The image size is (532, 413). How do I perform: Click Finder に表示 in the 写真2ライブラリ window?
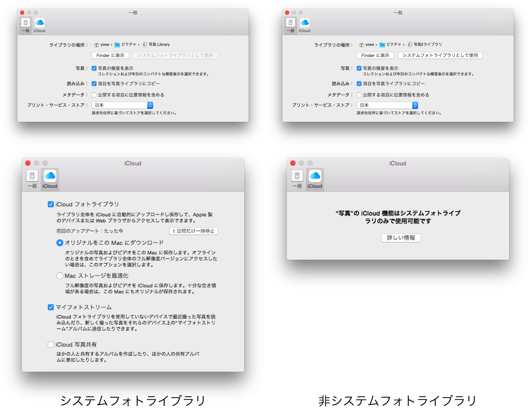(x=375, y=55)
